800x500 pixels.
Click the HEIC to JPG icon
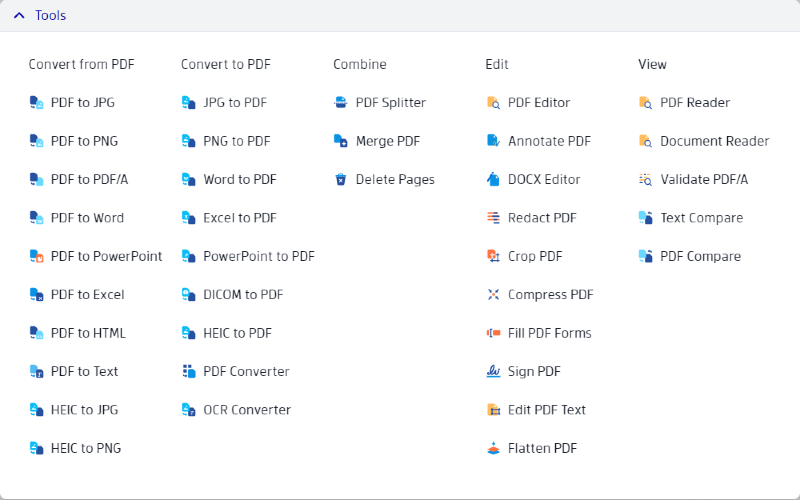point(36,410)
